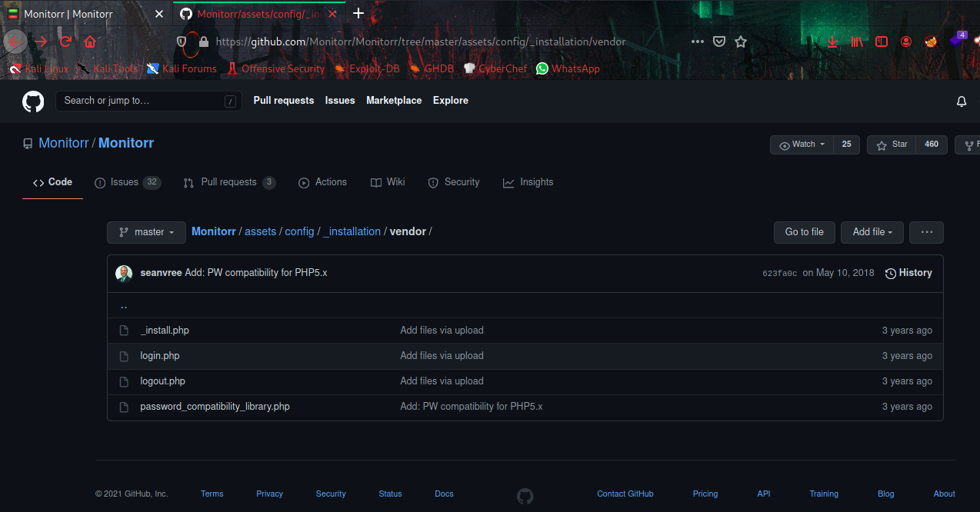980x512 pixels.
Task: Click the Firefox reload page button
Action: 66,42
